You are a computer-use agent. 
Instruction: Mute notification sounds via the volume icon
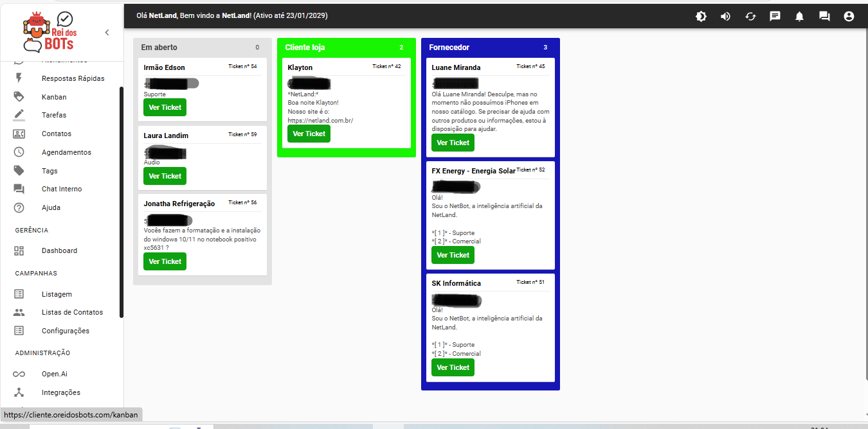[x=725, y=16]
